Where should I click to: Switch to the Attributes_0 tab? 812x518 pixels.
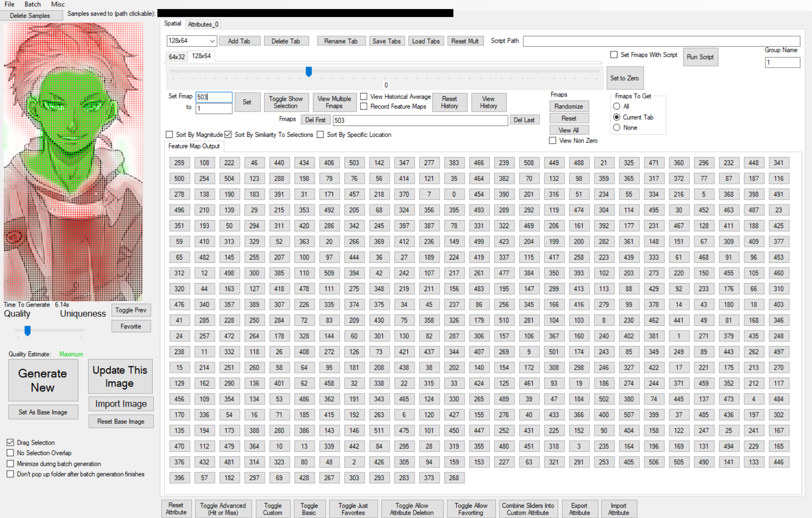[203, 24]
